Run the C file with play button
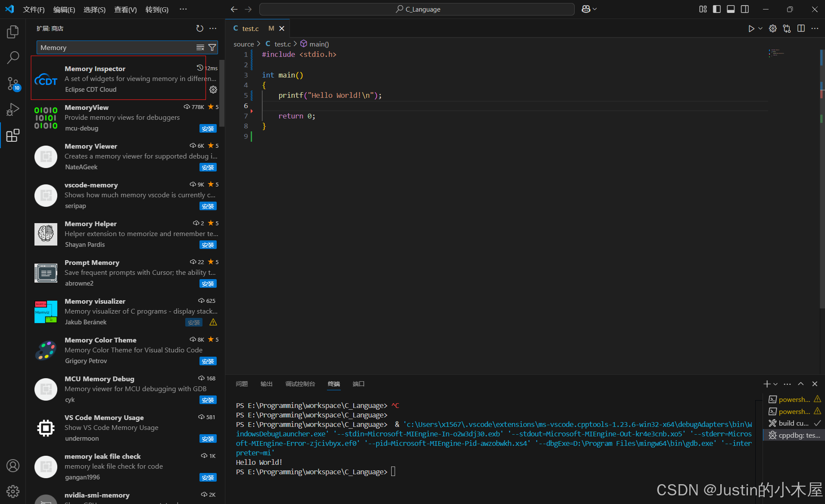This screenshot has height=504, width=825. pyautogui.click(x=751, y=28)
